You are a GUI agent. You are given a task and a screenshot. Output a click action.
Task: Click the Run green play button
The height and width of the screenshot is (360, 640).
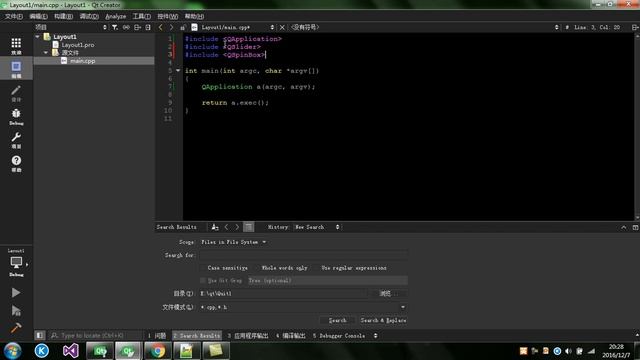coord(16,293)
